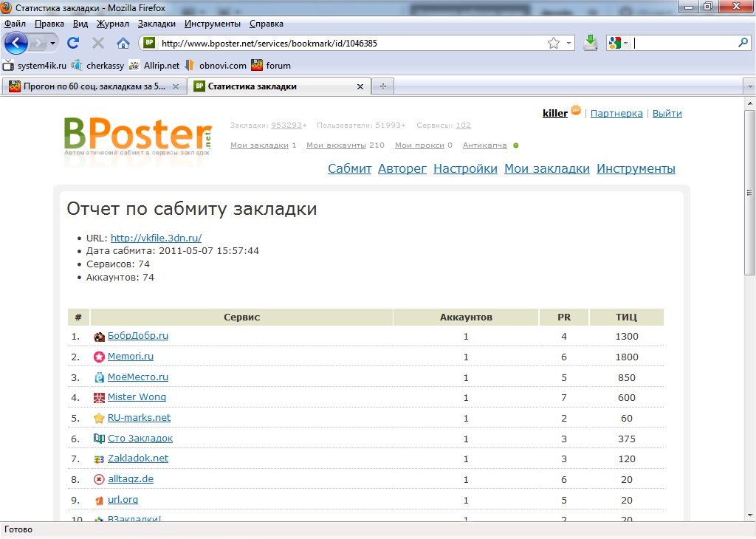
Task: Open the Файл menu
Action: click(15, 24)
